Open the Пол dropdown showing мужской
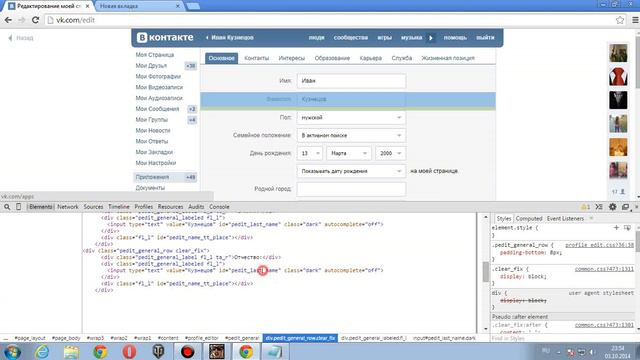This screenshot has width=640, height=360. tap(351, 118)
